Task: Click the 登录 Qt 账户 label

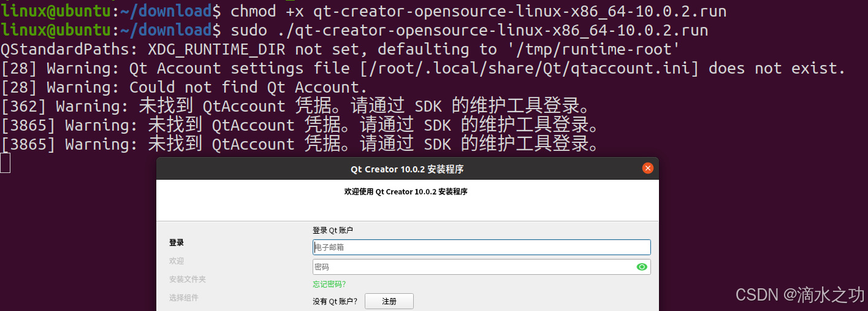Action: [333, 231]
